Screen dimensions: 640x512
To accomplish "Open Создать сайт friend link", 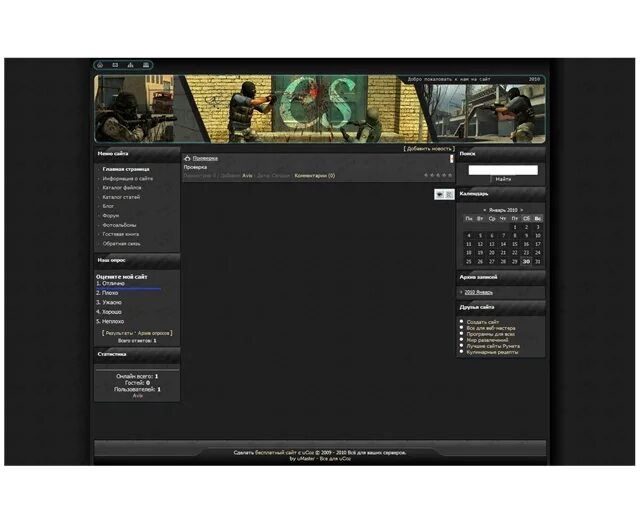I will coord(482,322).
